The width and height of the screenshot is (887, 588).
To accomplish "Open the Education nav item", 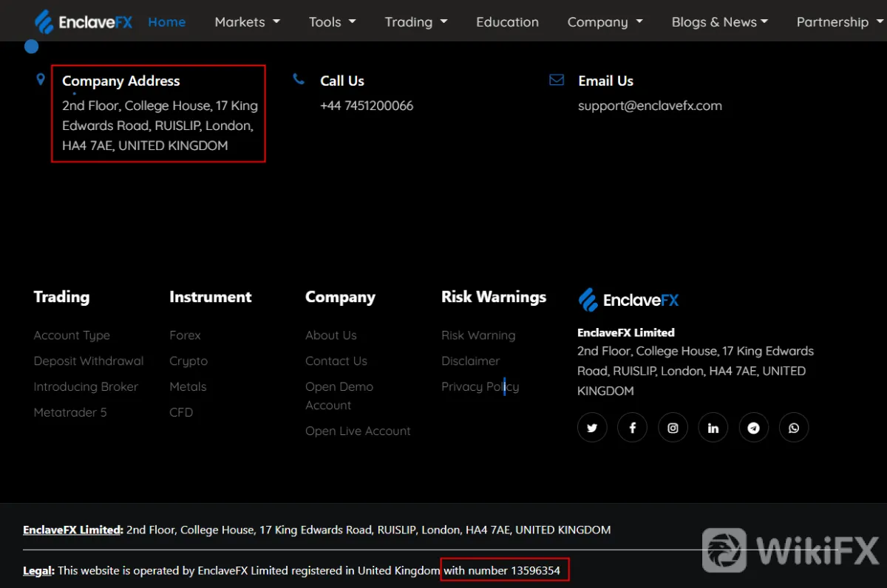I will [507, 21].
